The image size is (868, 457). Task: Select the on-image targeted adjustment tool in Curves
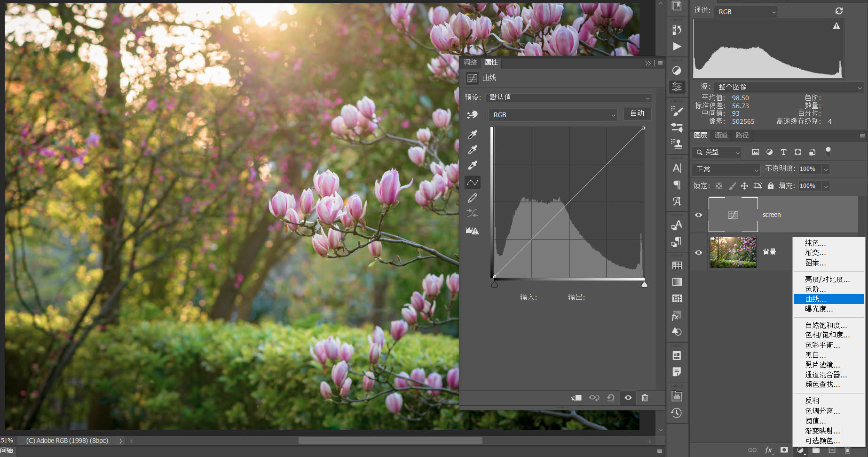(x=472, y=115)
